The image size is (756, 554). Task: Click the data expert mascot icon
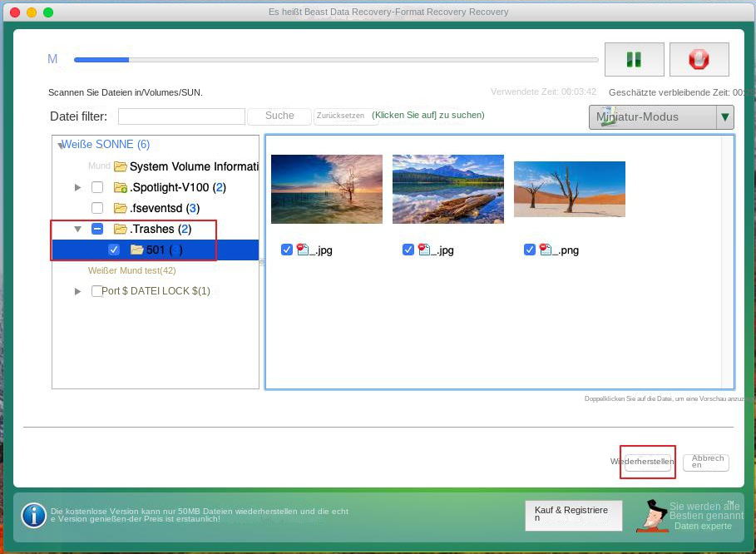[651, 517]
